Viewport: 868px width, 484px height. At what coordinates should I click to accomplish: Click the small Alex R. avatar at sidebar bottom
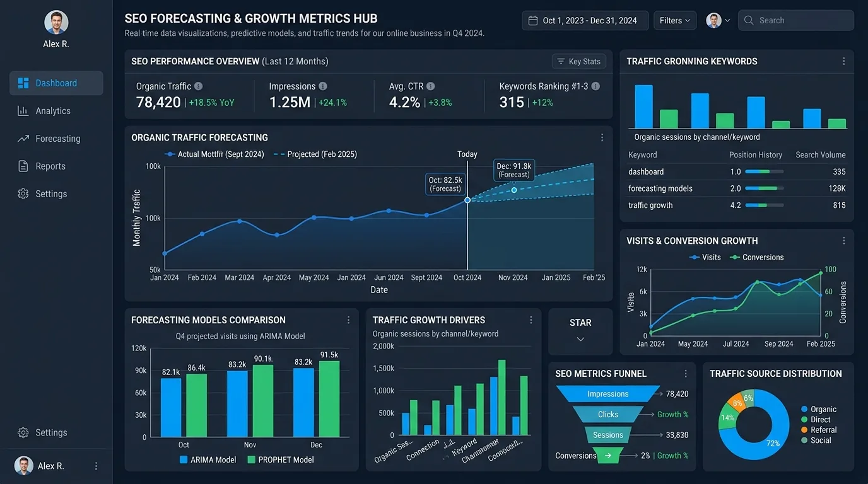pos(24,466)
